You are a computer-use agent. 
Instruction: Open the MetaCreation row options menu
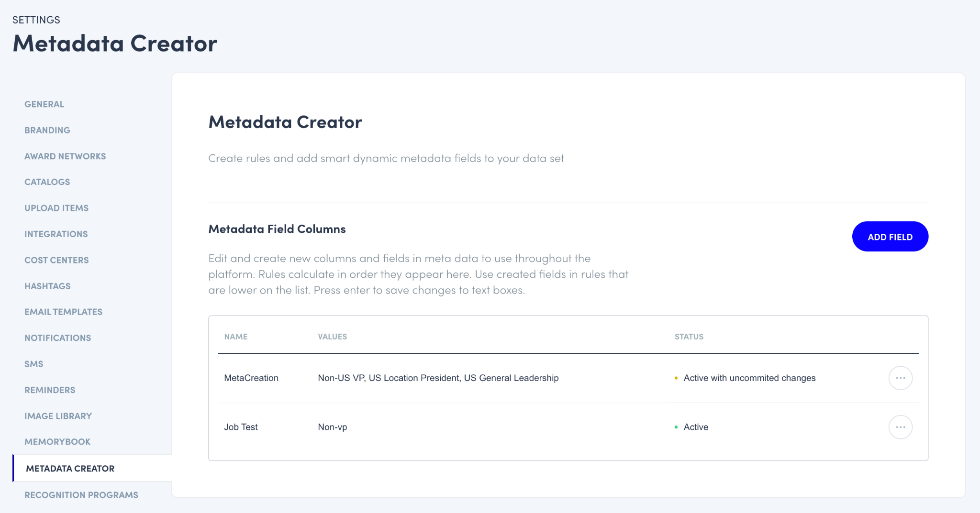900,378
